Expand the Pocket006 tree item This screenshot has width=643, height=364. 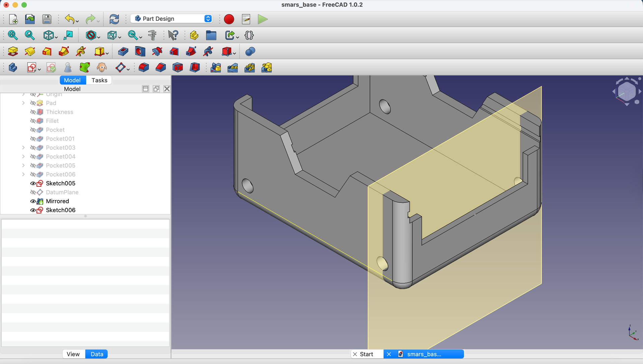[23, 174]
